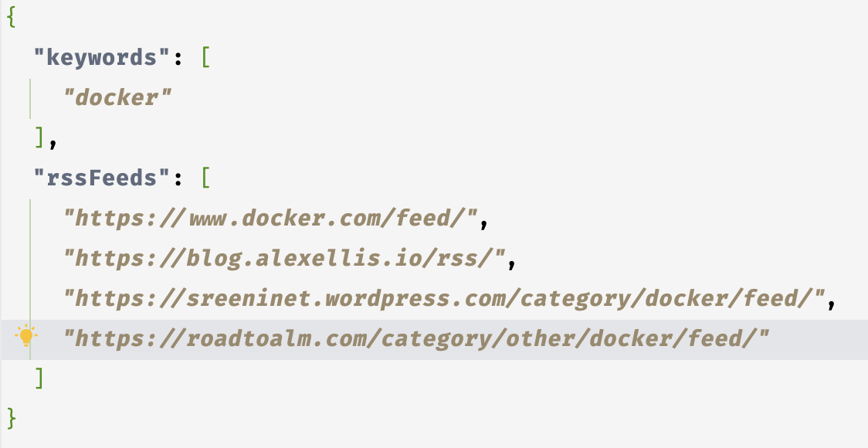Click the "docker" keyword string value
868x448 pixels.
[x=117, y=98]
